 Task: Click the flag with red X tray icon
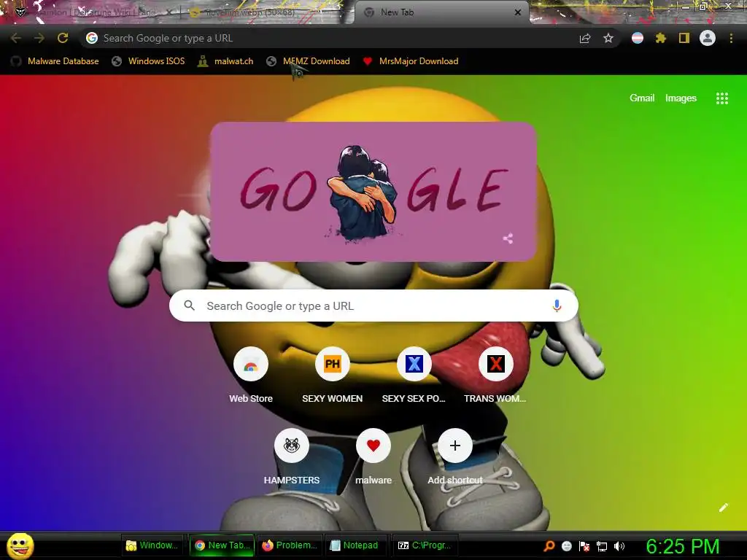pyautogui.click(x=584, y=545)
